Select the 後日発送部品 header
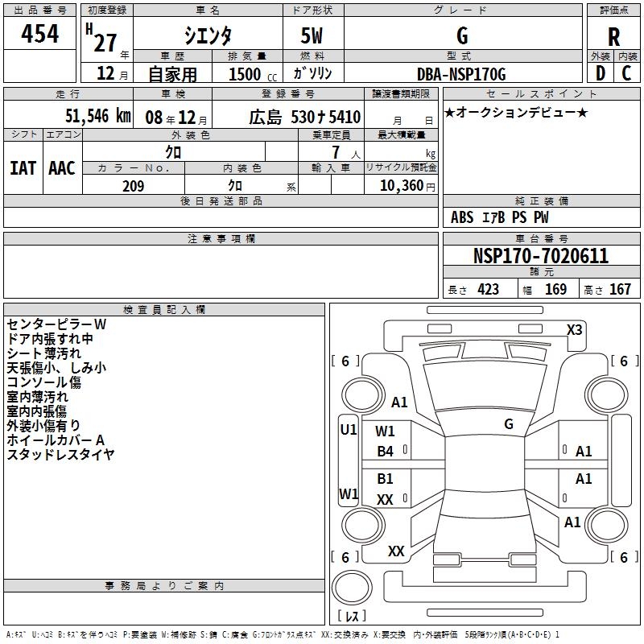This screenshot has width=644, height=644. point(221,200)
